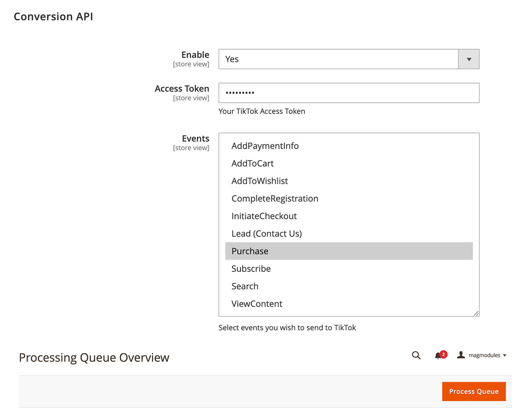Select AddToCart event option
Image resolution: width=528 pixels, height=420 pixels.
click(x=252, y=163)
